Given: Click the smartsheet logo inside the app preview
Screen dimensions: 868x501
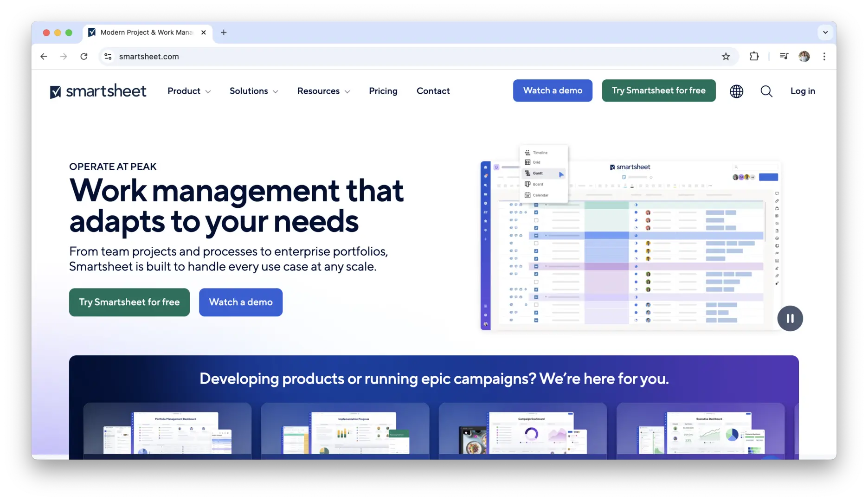Looking at the screenshot, I should point(630,167).
